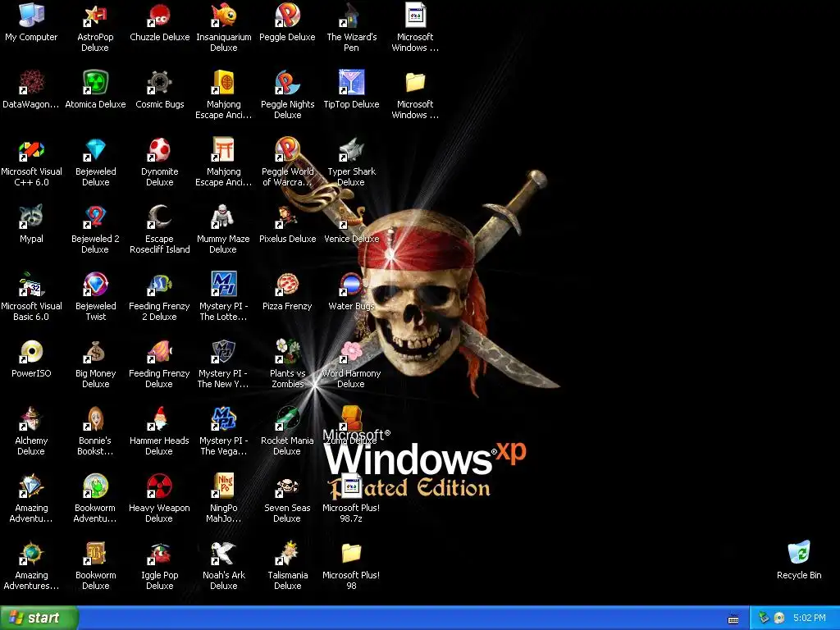Screen dimensions: 840x630
Task: Select the Bejeweled Twist icon
Action: pos(95,285)
